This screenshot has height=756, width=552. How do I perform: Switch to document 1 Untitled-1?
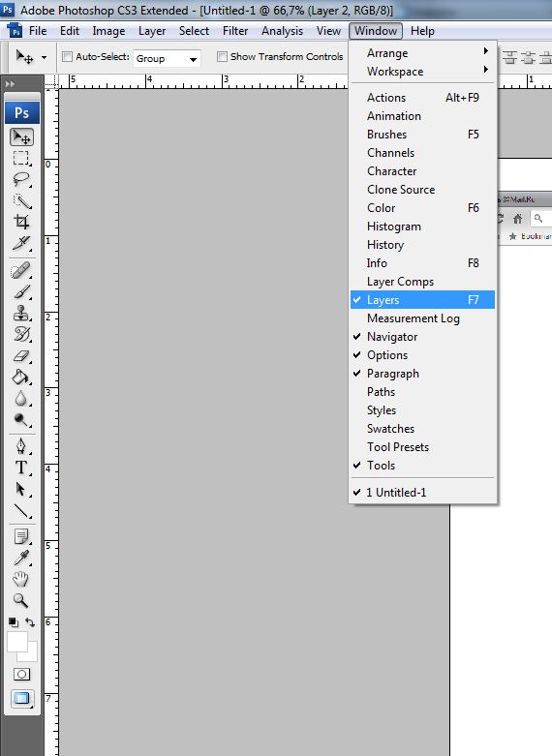422,493
